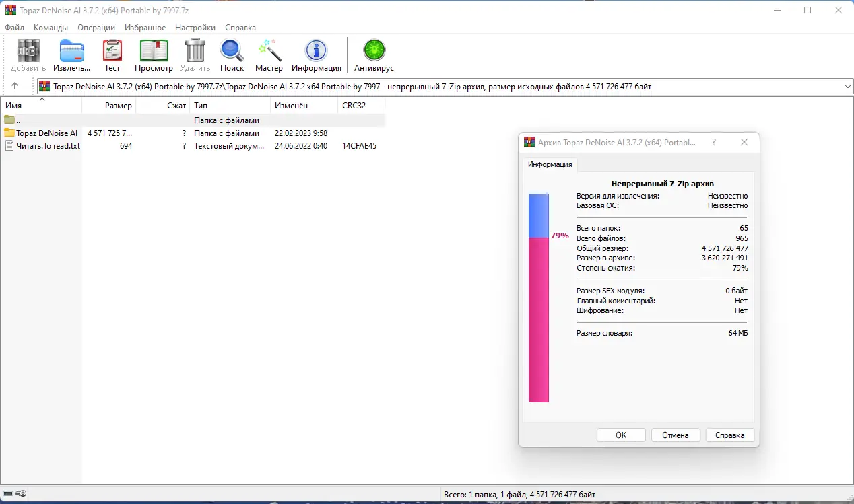854x504 pixels.
Task: Sort by the Сжат column header
Action: tap(163, 106)
